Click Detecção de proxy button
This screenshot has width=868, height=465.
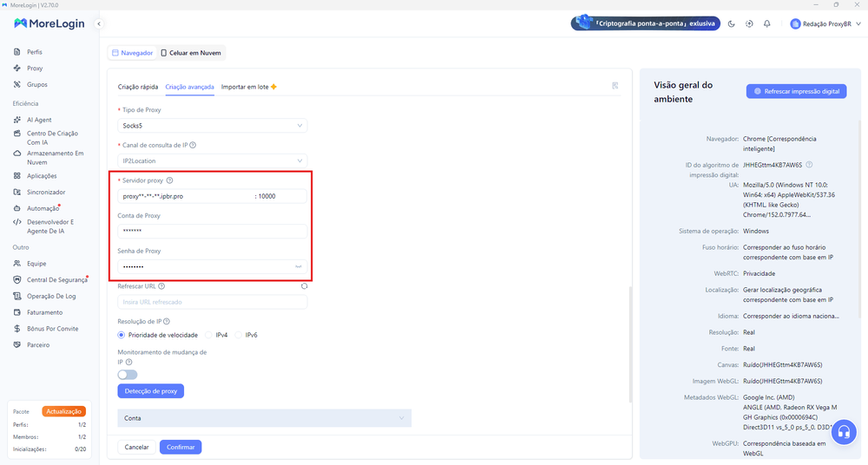150,390
